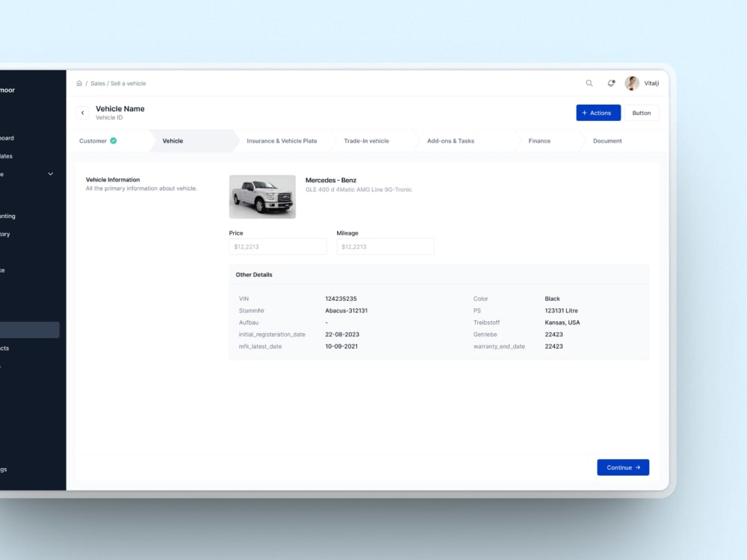Viewport: 747px width, 560px height.
Task: Click date 22-08-2023
Action: (x=342, y=335)
